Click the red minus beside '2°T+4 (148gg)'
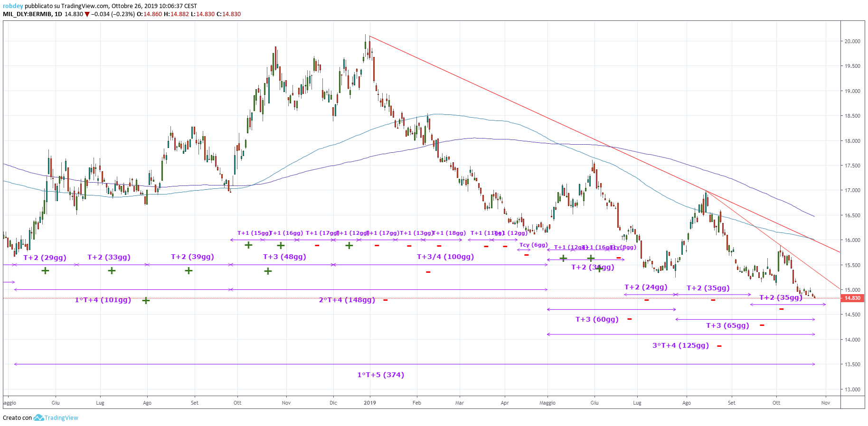Image resolution: width=868 pixels, height=426 pixels. [x=385, y=300]
